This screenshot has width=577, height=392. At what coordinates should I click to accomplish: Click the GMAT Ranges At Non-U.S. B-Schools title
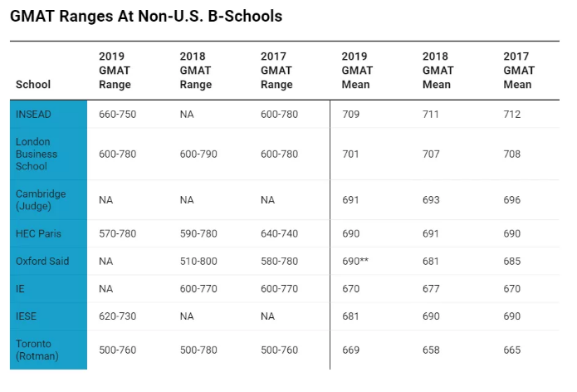(x=146, y=16)
